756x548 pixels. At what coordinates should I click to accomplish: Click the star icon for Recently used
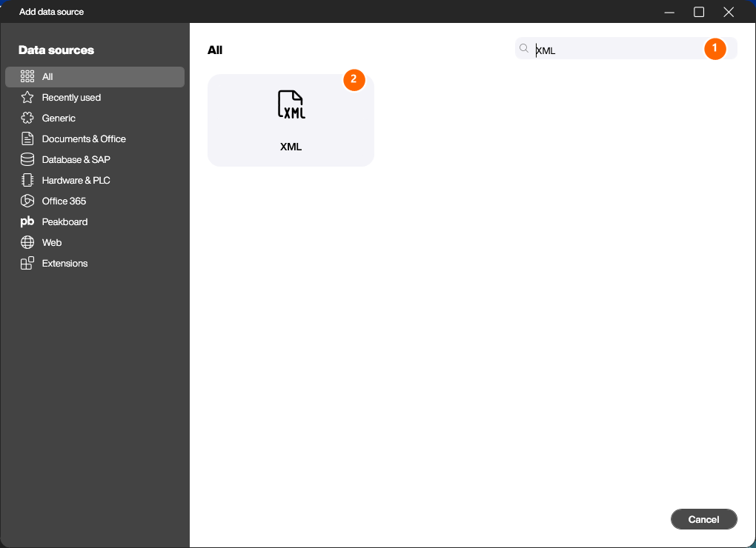point(27,97)
